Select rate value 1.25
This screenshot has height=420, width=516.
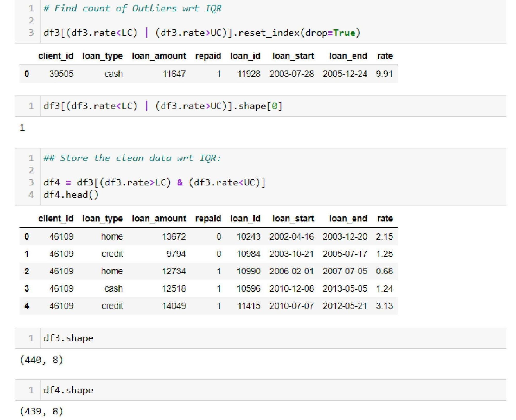point(384,254)
